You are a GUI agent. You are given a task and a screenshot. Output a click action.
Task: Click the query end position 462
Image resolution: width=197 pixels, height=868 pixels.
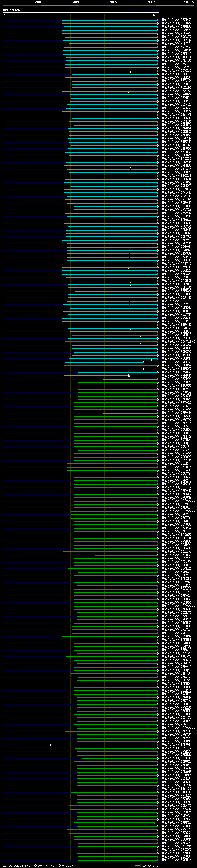click(x=155, y=15)
